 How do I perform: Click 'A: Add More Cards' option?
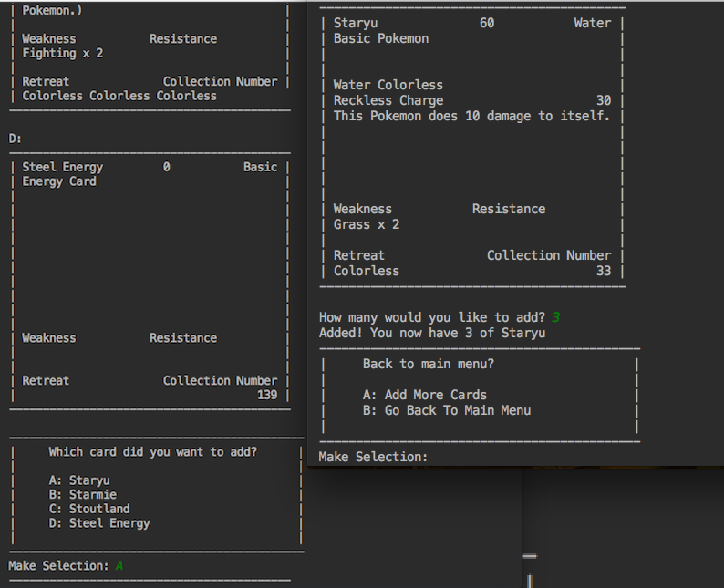click(424, 395)
